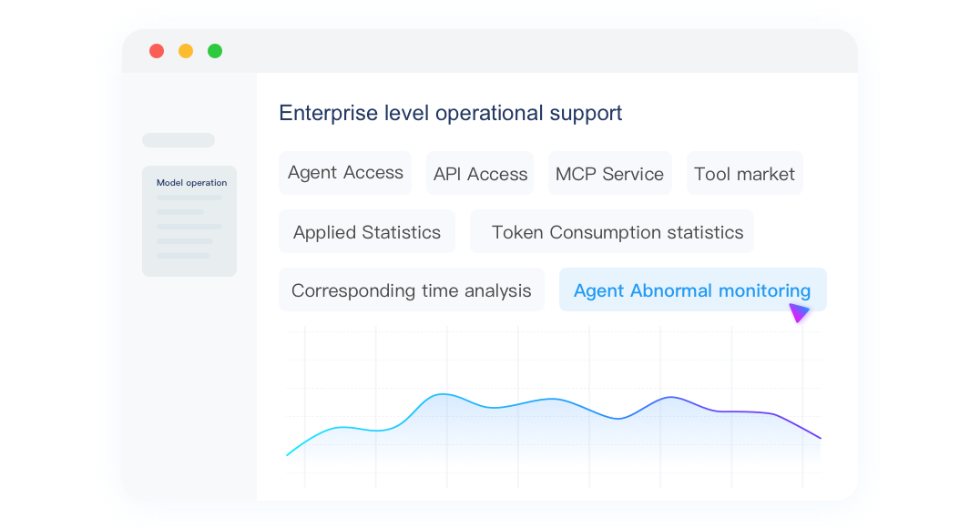Click the gray placeholder pill above Model operation
This screenshot has width=980, height=528.
(x=179, y=140)
